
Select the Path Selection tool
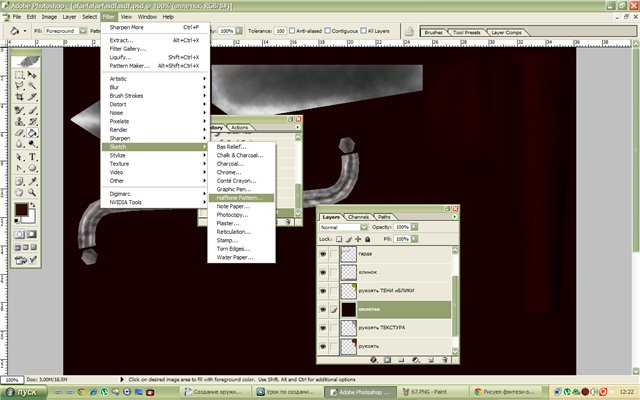[x=19, y=157]
